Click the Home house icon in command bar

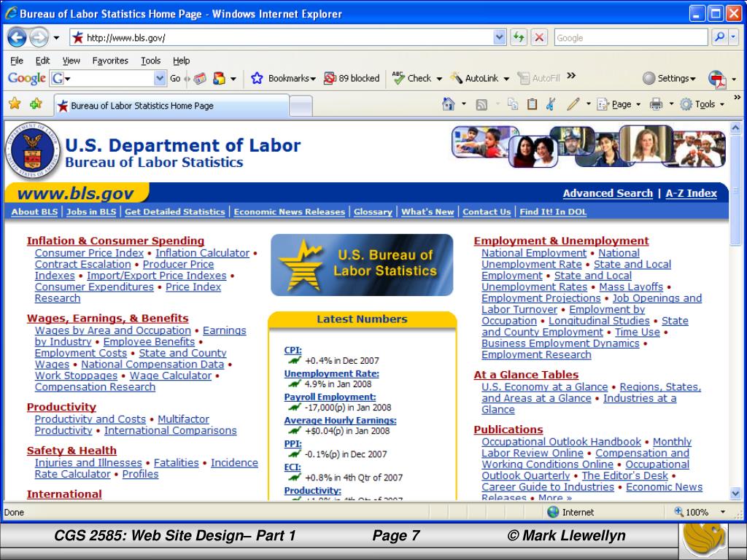point(448,104)
